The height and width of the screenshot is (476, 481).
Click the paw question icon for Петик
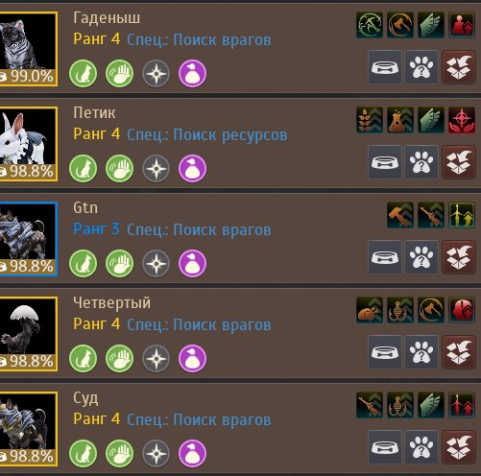[x=421, y=162]
